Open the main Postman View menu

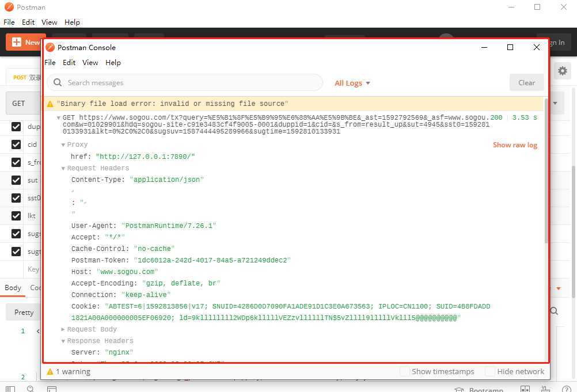(x=50, y=22)
